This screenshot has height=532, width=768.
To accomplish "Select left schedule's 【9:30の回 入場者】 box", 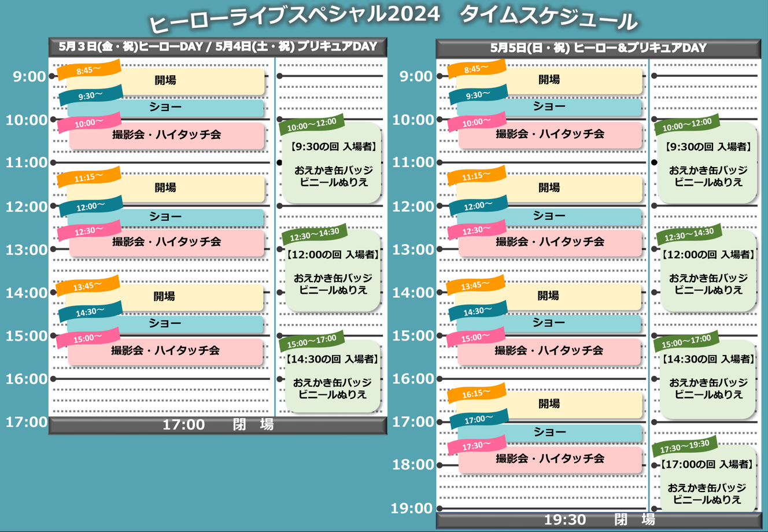I will pyautogui.click(x=333, y=164).
